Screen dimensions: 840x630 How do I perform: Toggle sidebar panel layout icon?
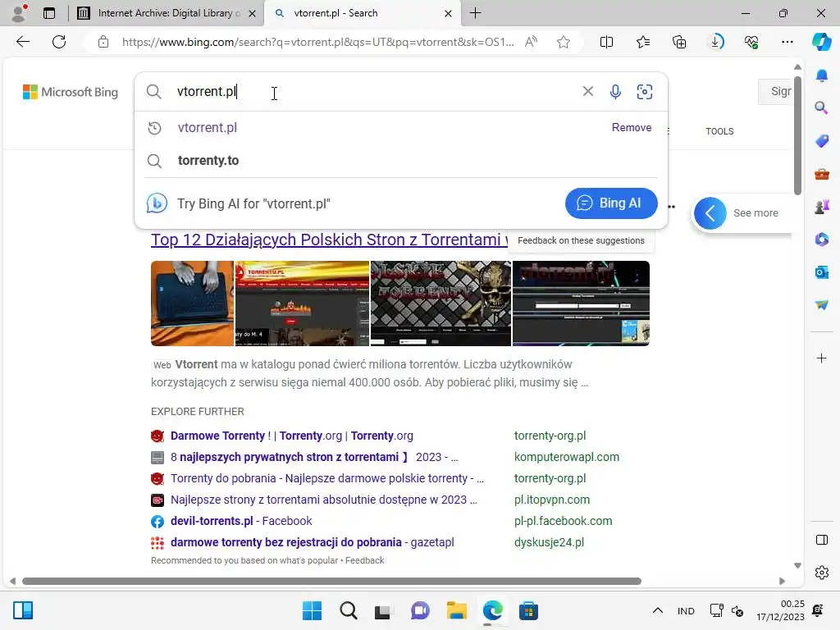(822, 540)
